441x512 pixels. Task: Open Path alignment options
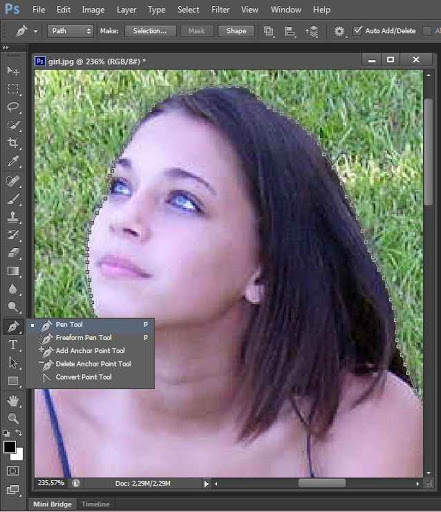pos(290,31)
